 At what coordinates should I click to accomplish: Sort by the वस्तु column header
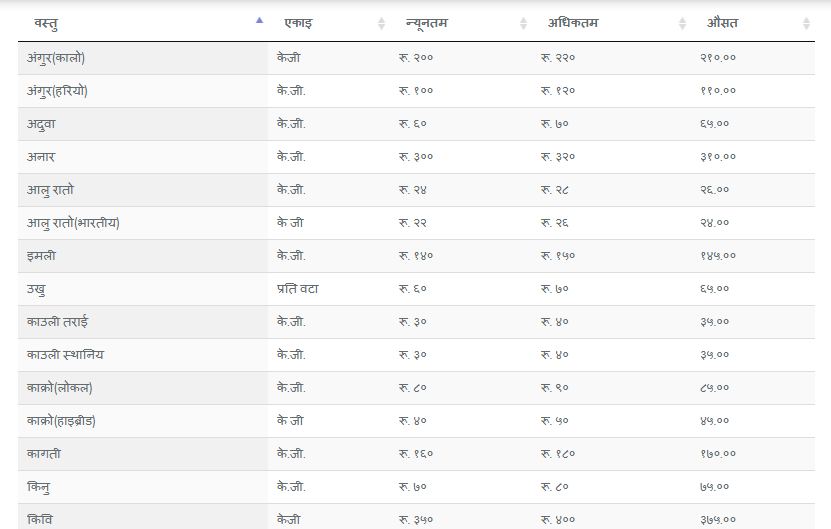click(143, 23)
